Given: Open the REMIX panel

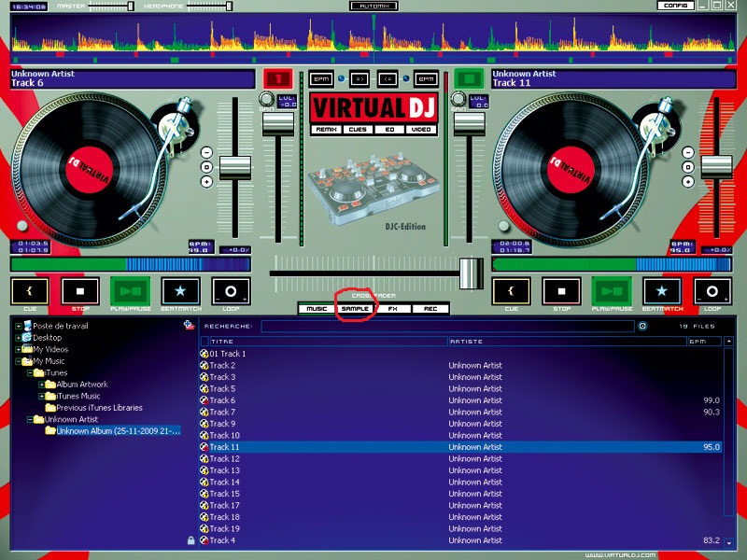Looking at the screenshot, I should [326, 130].
